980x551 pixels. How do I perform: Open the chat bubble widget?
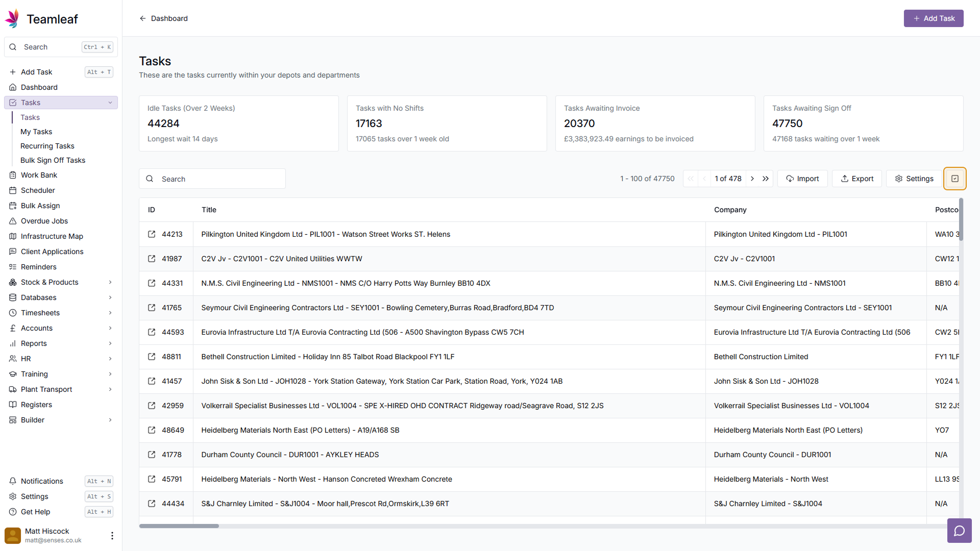(x=960, y=531)
